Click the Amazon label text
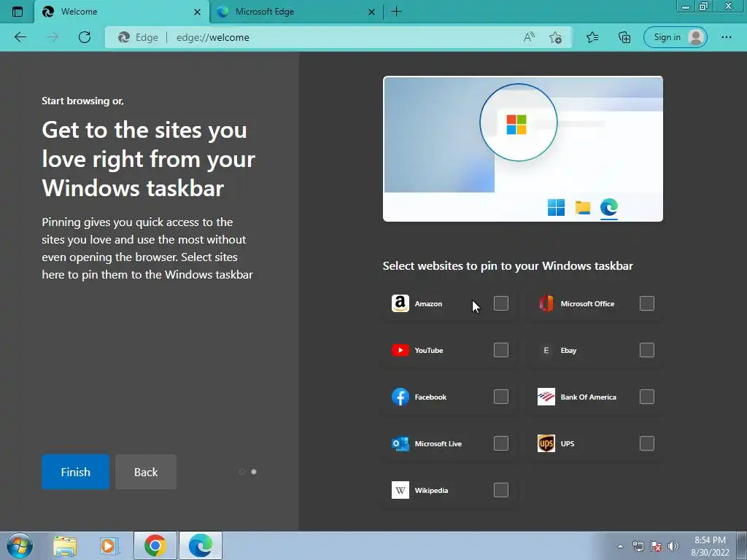The image size is (747, 560). 428,304
